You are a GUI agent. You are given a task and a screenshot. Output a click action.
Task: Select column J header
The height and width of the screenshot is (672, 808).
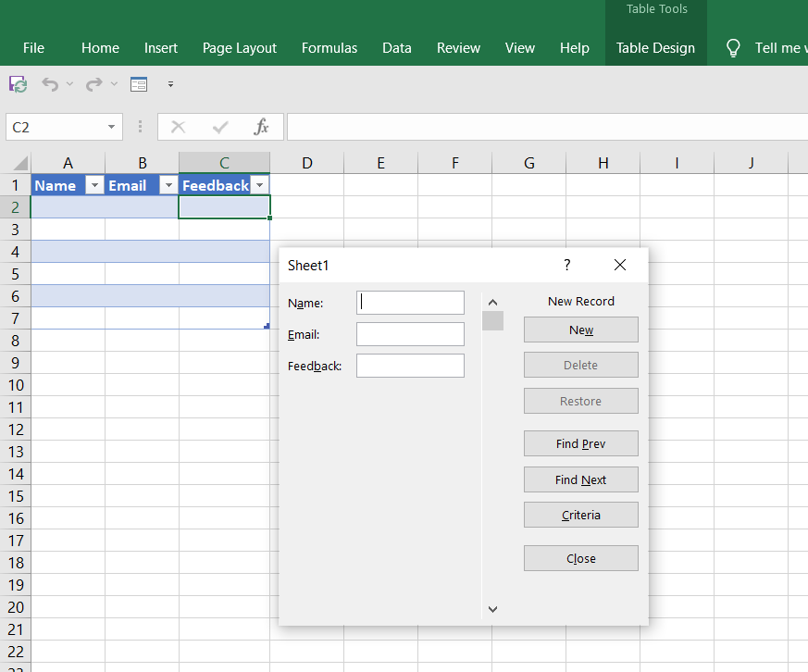752,163
